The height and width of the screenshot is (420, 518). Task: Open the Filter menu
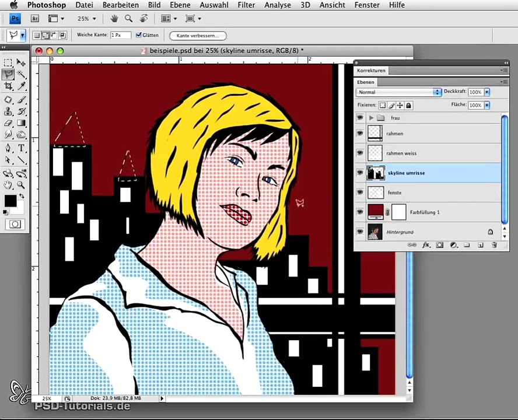(x=246, y=5)
